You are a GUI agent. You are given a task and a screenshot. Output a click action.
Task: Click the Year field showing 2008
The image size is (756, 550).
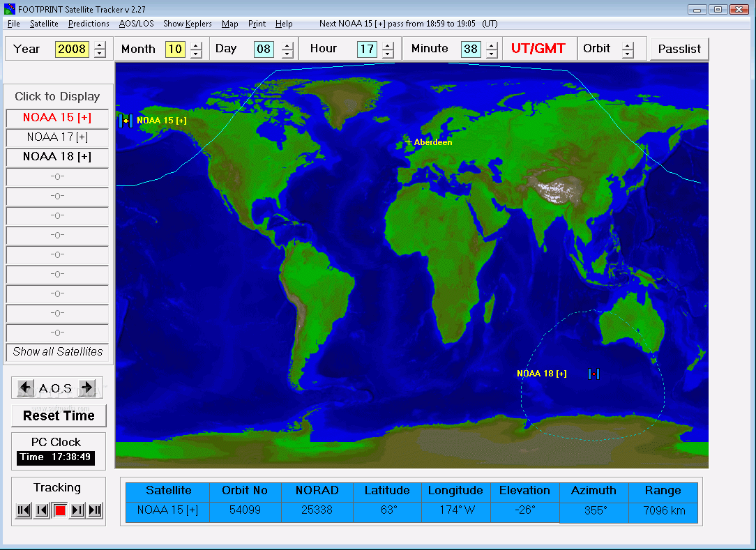[x=72, y=49]
